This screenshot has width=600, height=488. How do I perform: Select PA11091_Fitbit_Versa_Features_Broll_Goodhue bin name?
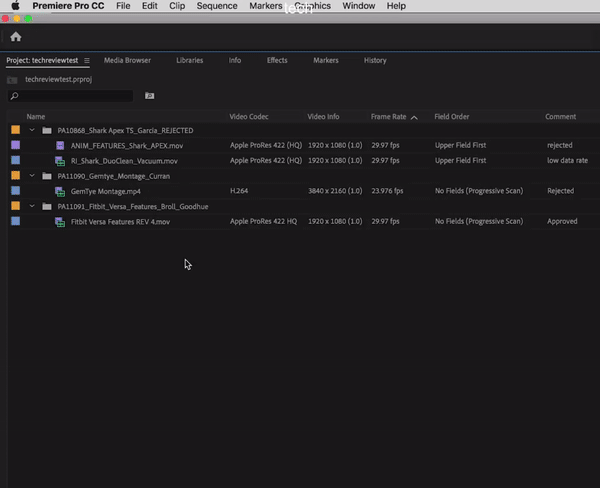click(133, 207)
